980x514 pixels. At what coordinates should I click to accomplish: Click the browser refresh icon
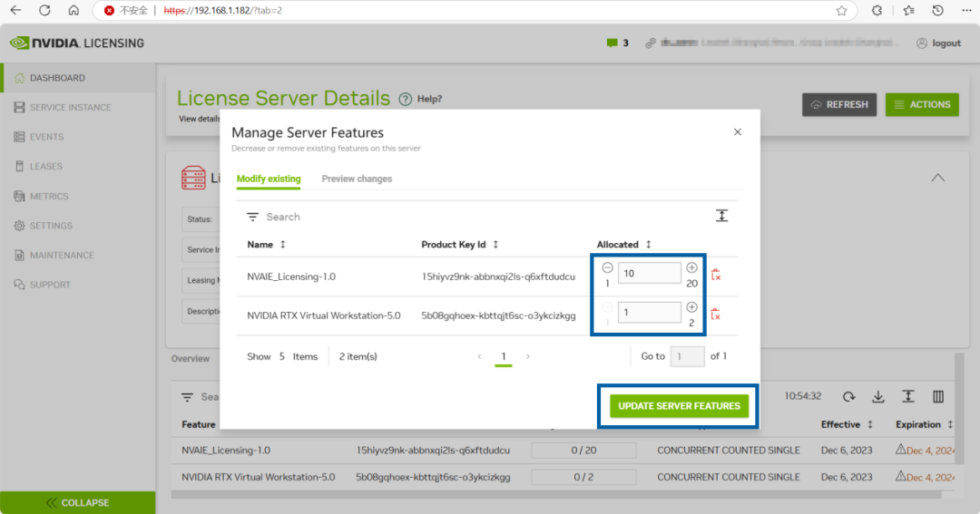[44, 11]
